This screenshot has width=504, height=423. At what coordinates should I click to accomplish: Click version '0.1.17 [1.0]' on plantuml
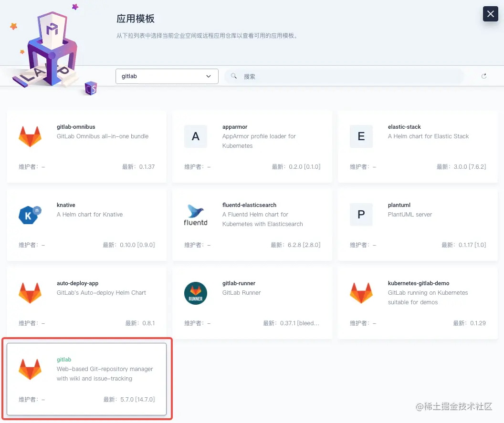472,245
